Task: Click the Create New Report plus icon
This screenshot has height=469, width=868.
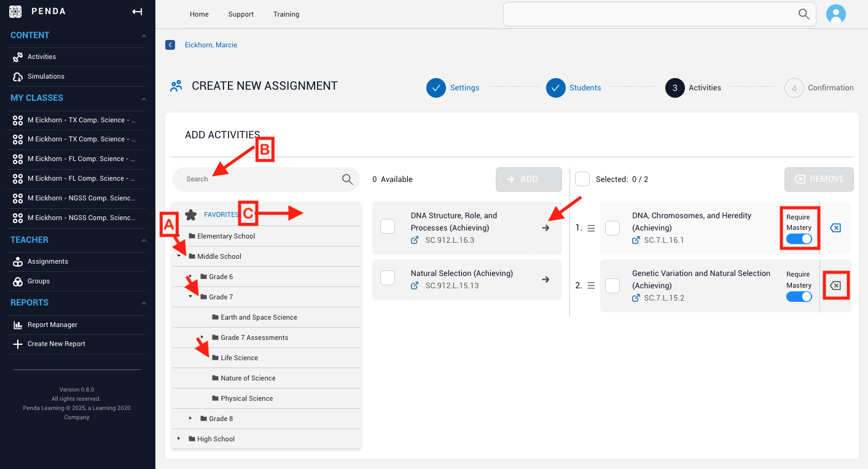Action: point(17,344)
